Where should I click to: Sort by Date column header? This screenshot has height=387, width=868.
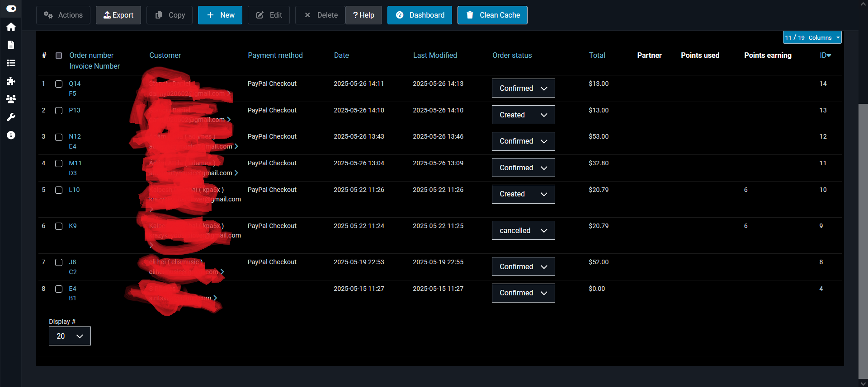point(341,55)
